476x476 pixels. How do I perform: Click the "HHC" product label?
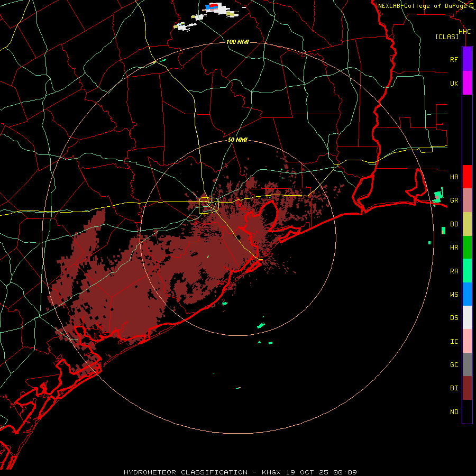pos(464,32)
